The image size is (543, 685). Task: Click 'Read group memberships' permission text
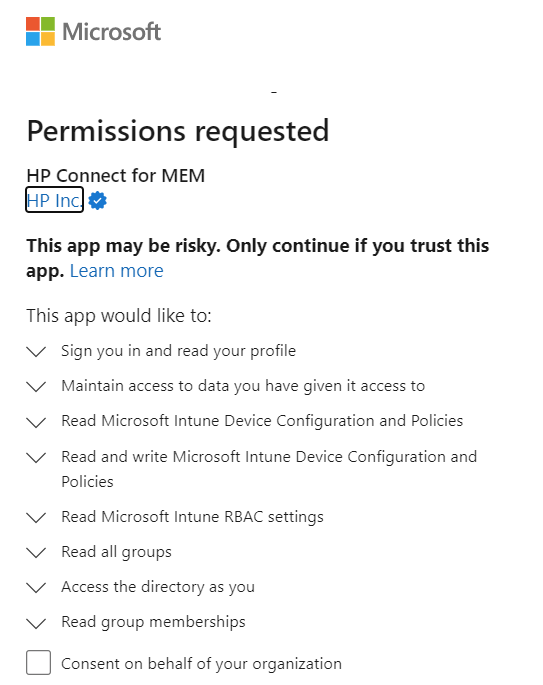pos(153,622)
